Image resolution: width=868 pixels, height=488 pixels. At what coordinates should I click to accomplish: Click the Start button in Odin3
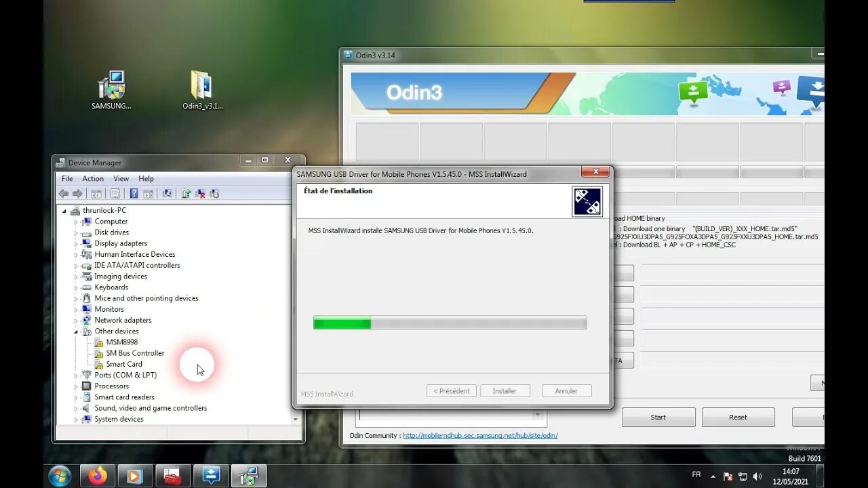click(x=658, y=417)
